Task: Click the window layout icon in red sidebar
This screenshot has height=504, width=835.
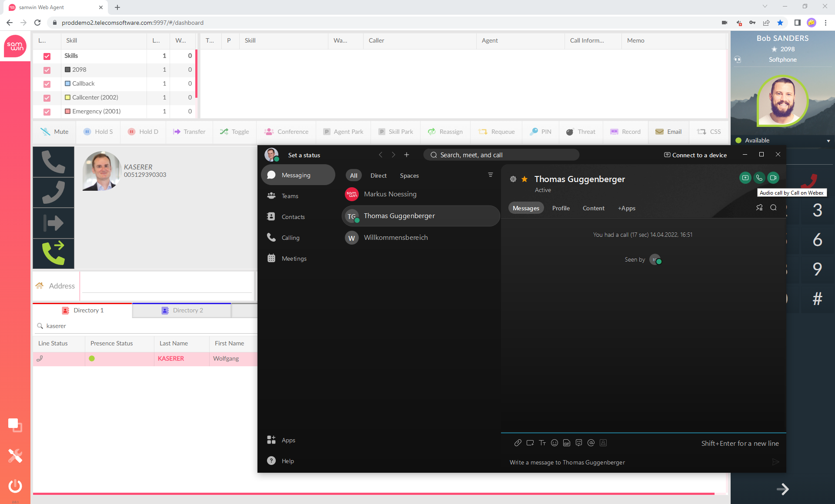Action: pyautogui.click(x=15, y=425)
